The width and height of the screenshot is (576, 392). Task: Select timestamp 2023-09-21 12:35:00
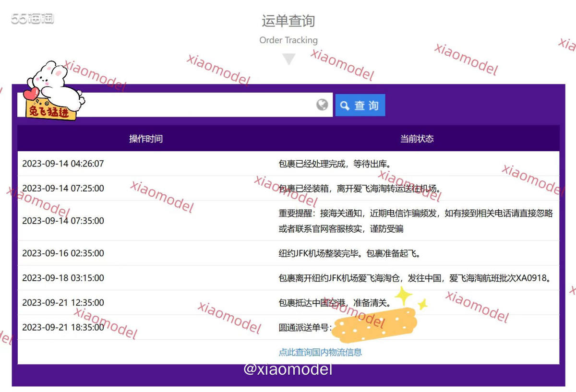[x=63, y=303]
